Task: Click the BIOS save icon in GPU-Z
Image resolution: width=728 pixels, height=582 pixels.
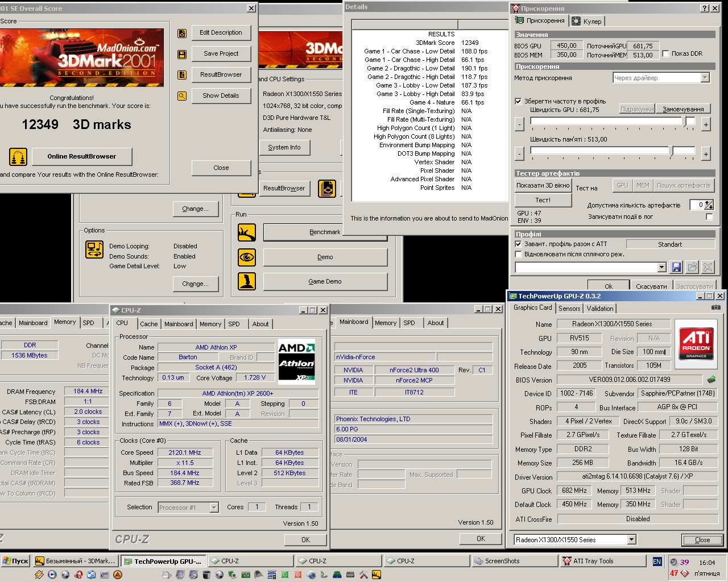Action: (712, 379)
